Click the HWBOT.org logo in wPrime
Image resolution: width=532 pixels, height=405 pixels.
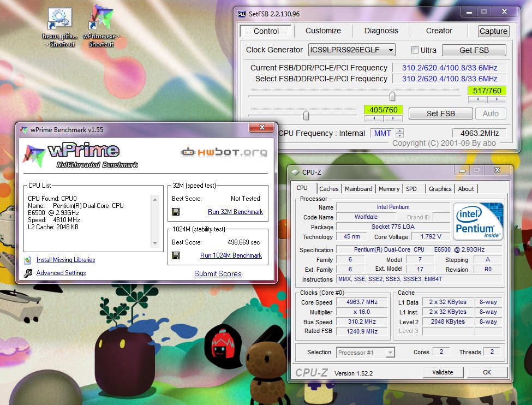224,152
